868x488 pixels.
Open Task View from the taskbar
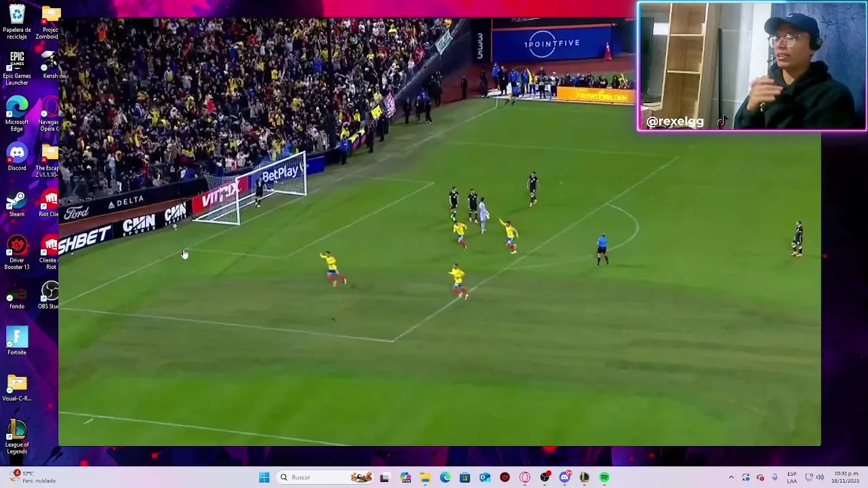[x=384, y=477]
